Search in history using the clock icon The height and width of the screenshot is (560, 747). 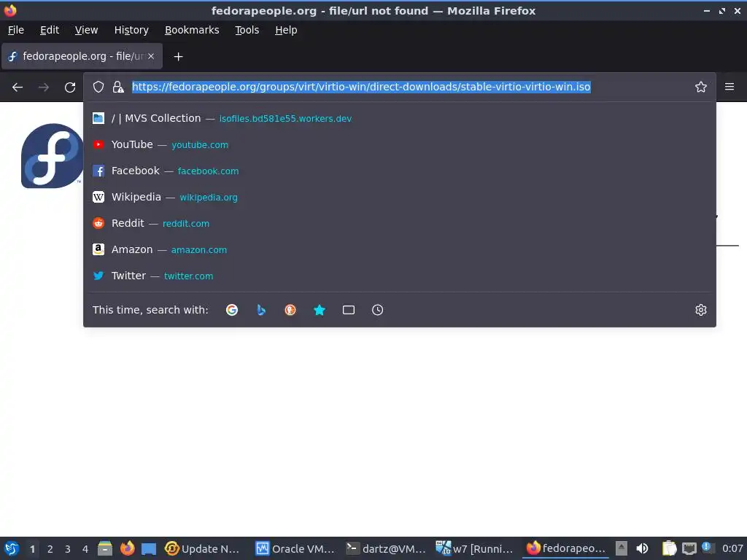(377, 310)
